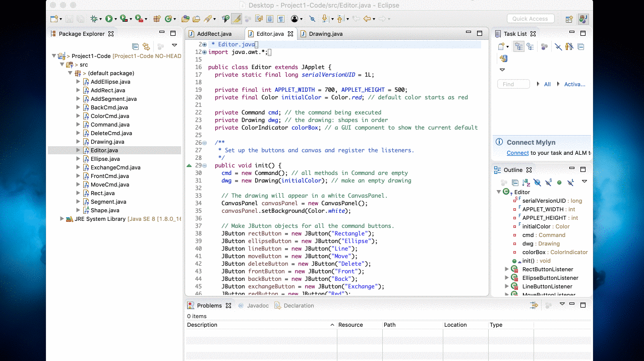Click Sort alphabetically icon in Outline
The height and width of the screenshot is (361, 644).
point(526,183)
